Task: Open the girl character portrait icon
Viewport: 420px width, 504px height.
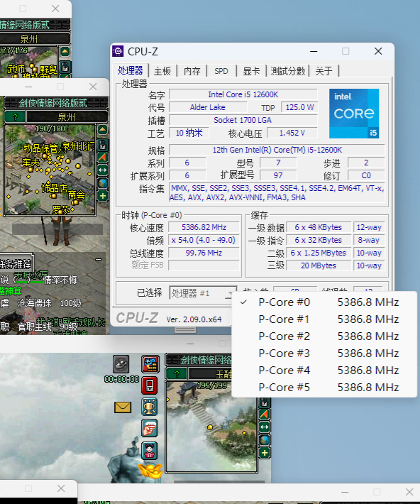Action: 150,450
